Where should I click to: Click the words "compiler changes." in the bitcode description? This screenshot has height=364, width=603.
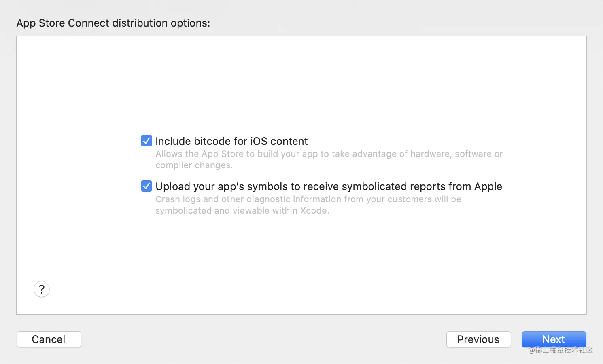click(x=194, y=165)
